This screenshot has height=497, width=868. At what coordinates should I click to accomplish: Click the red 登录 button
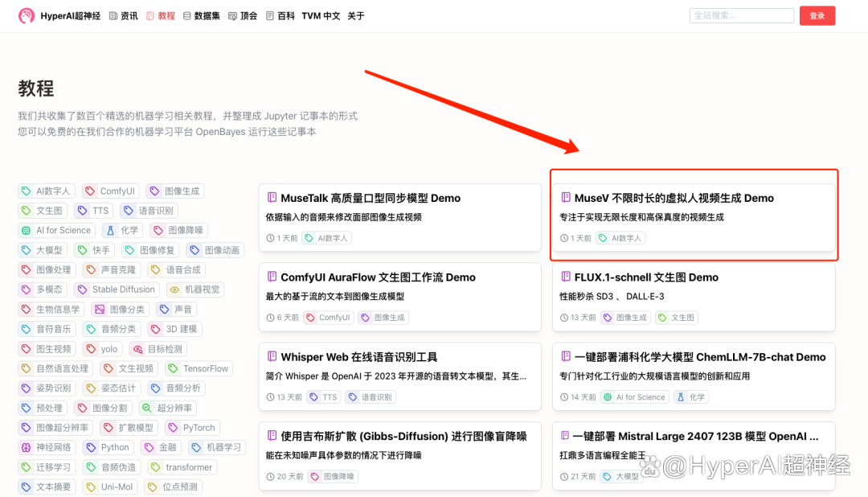(x=817, y=15)
